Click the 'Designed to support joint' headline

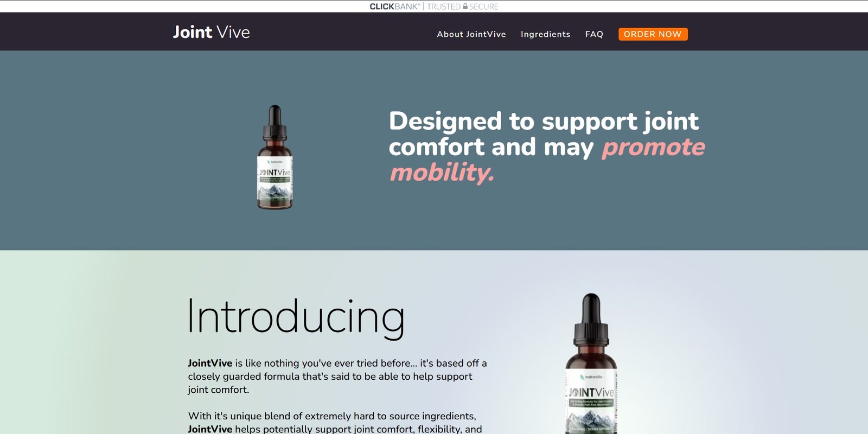click(x=544, y=121)
